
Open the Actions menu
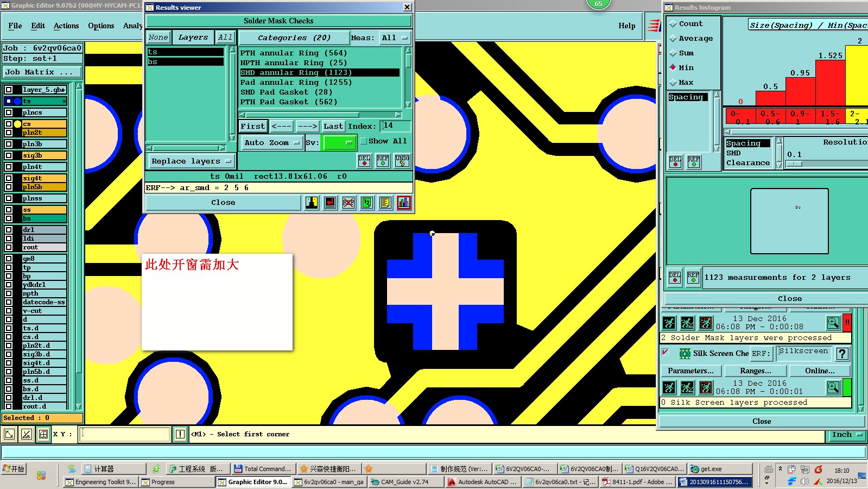(66, 26)
